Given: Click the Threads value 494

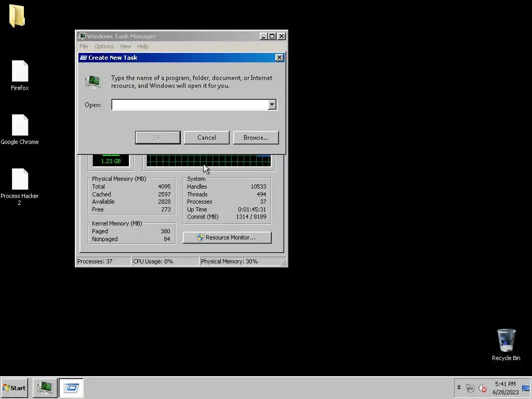Looking at the screenshot, I should click(262, 194).
